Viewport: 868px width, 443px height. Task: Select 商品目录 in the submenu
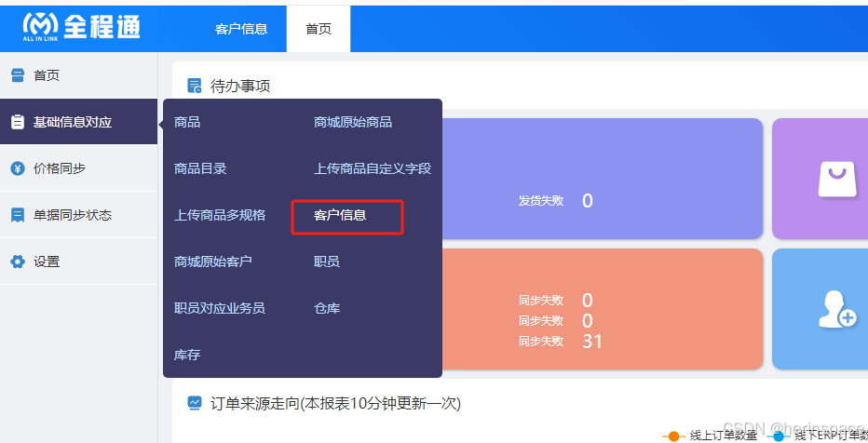coord(200,168)
